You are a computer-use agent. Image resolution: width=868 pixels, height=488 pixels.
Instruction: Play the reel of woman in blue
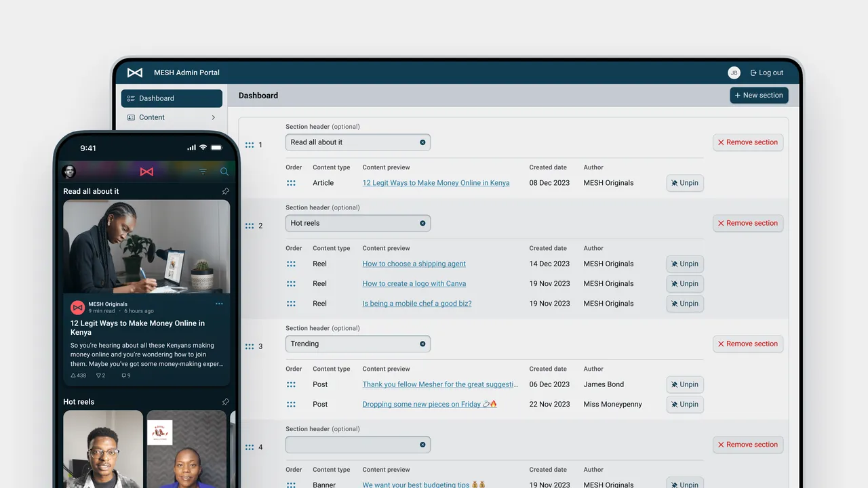(x=187, y=449)
